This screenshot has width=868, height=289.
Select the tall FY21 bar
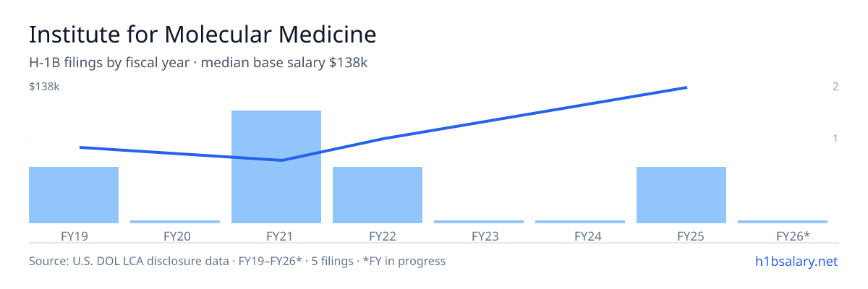tap(276, 167)
